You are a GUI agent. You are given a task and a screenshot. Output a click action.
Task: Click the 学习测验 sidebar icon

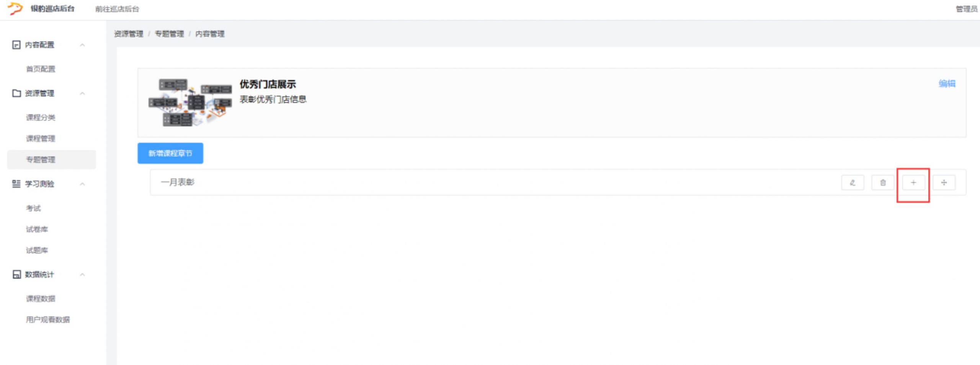pos(16,184)
